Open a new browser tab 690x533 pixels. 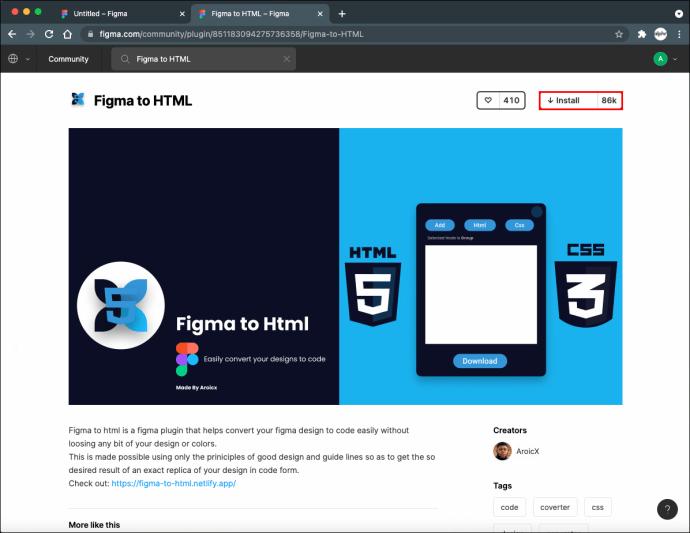pos(342,14)
